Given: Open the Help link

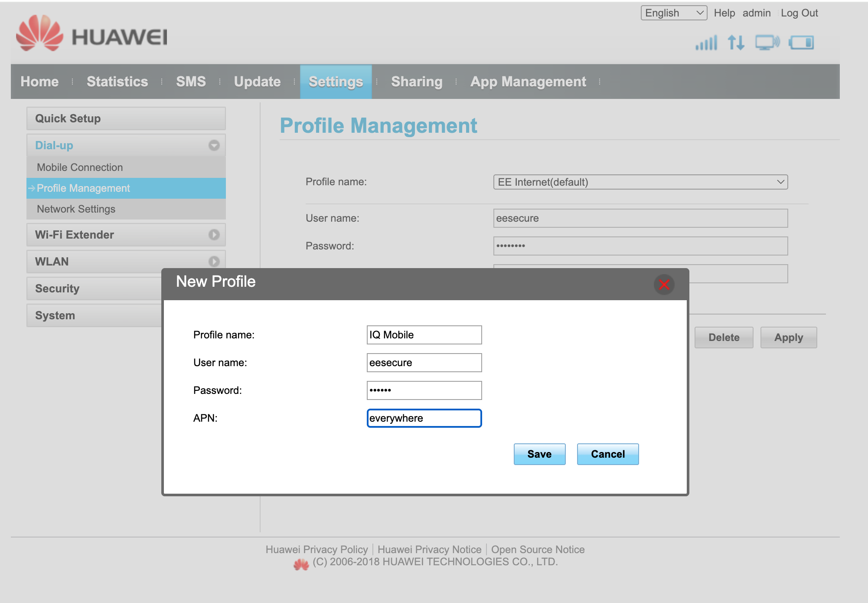Looking at the screenshot, I should click(x=724, y=13).
